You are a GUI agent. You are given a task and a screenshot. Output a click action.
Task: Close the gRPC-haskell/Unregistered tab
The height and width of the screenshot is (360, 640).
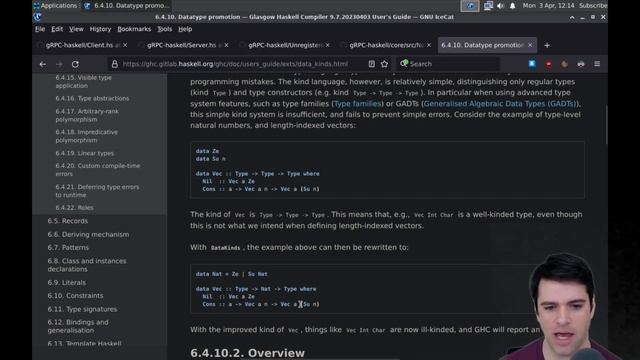[328, 45]
